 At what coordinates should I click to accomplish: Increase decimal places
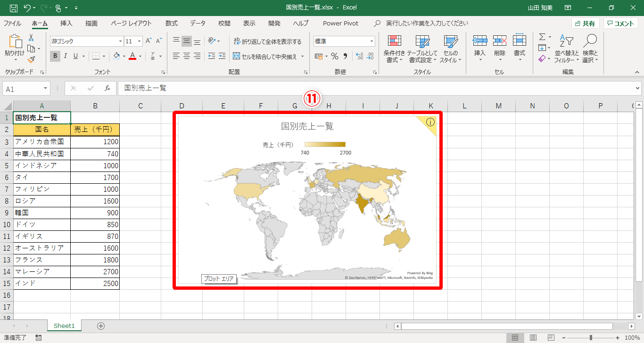359,56
